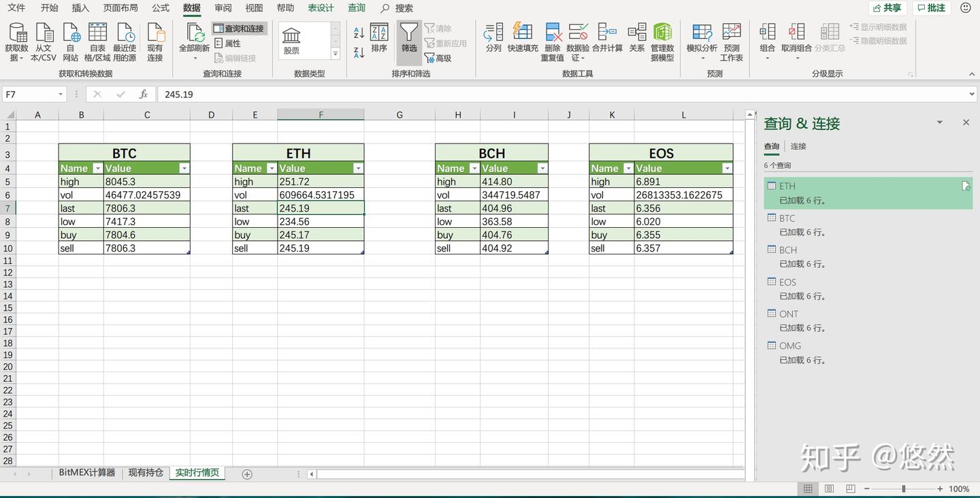Switch to the 插入 (Insert) ribbon tab
The height and width of the screenshot is (498, 980).
pos(80,8)
